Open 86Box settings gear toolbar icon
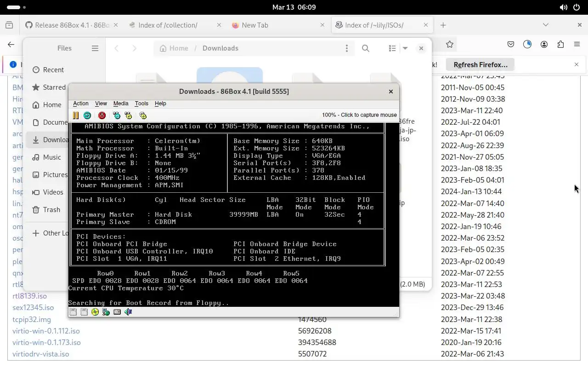The image size is (588, 368). pos(143,115)
